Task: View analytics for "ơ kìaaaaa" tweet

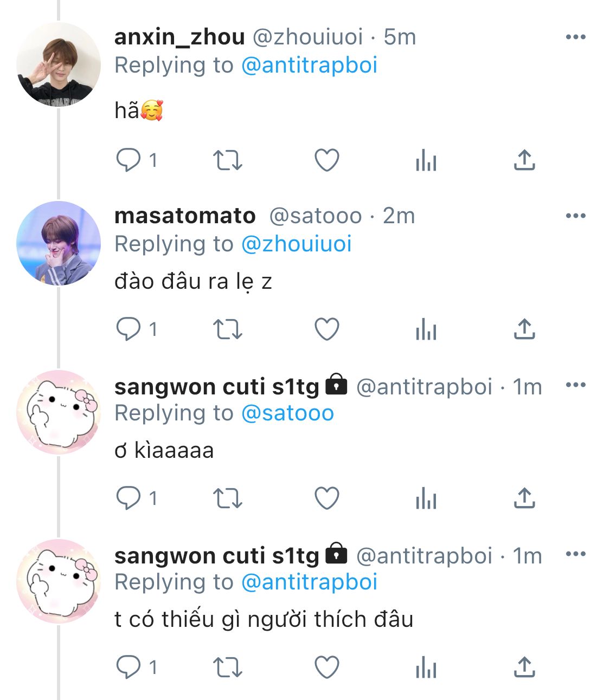Action: point(426,498)
